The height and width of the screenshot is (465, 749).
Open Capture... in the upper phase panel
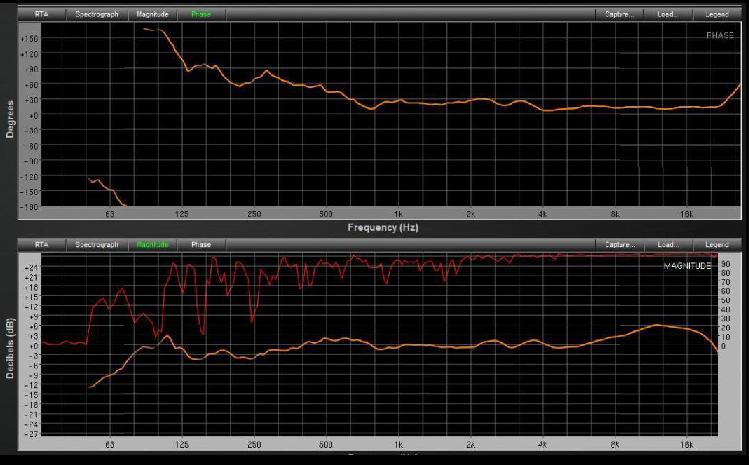620,15
